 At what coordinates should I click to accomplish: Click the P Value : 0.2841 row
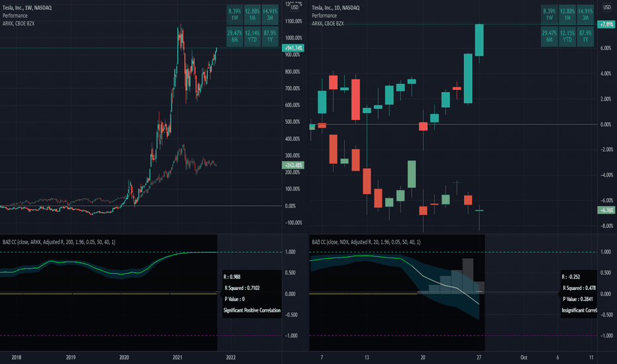click(x=577, y=299)
